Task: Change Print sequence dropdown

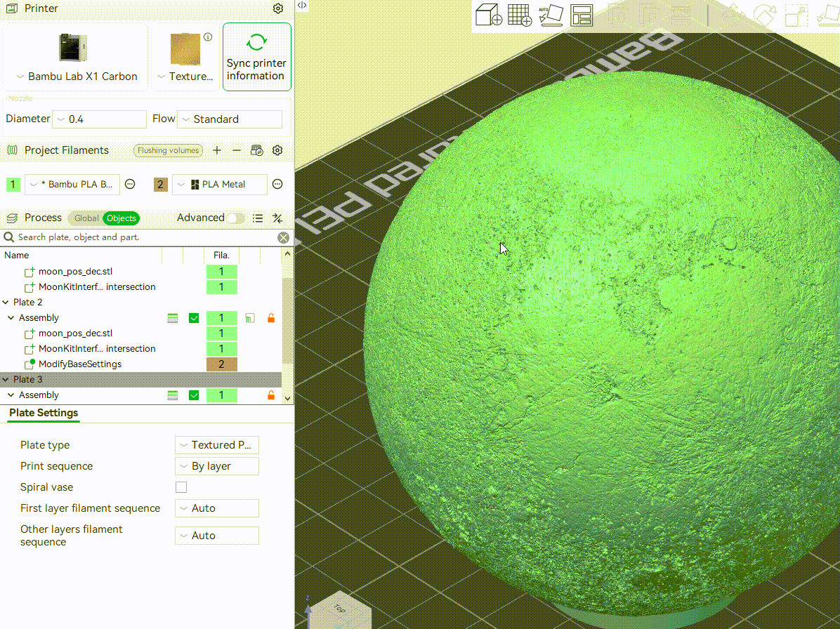Action: click(x=217, y=466)
